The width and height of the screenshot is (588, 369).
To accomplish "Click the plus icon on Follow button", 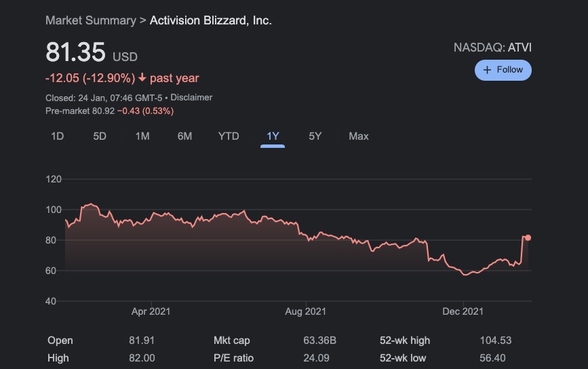I will [487, 70].
